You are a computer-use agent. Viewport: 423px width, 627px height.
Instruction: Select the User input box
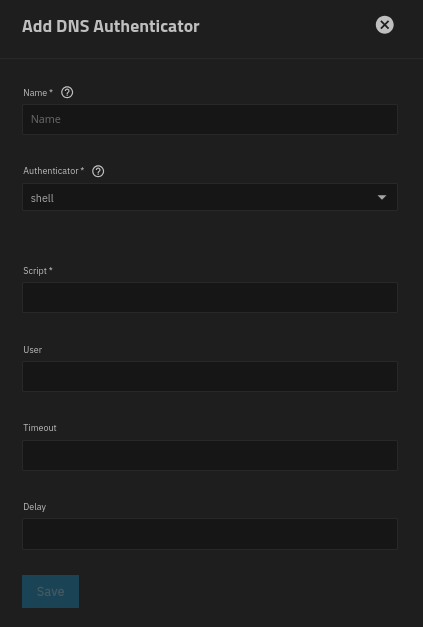(x=210, y=376)
